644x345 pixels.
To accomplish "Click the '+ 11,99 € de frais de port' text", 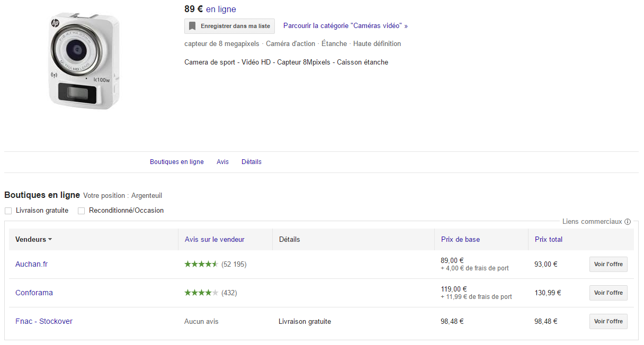I will coord(476,297).
